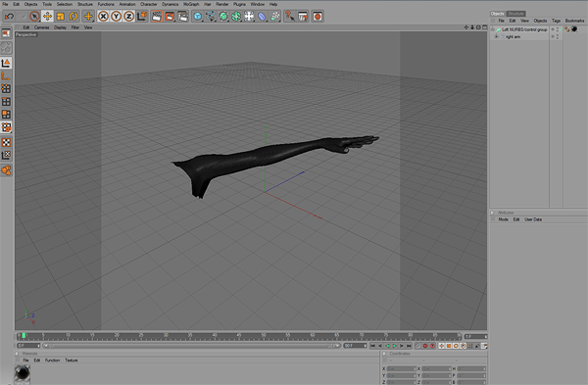Open Attributes User Data menu
Image resolution: width=588 pixels, height=385 pixels.
pyautogui.click(x=533, y=219)
